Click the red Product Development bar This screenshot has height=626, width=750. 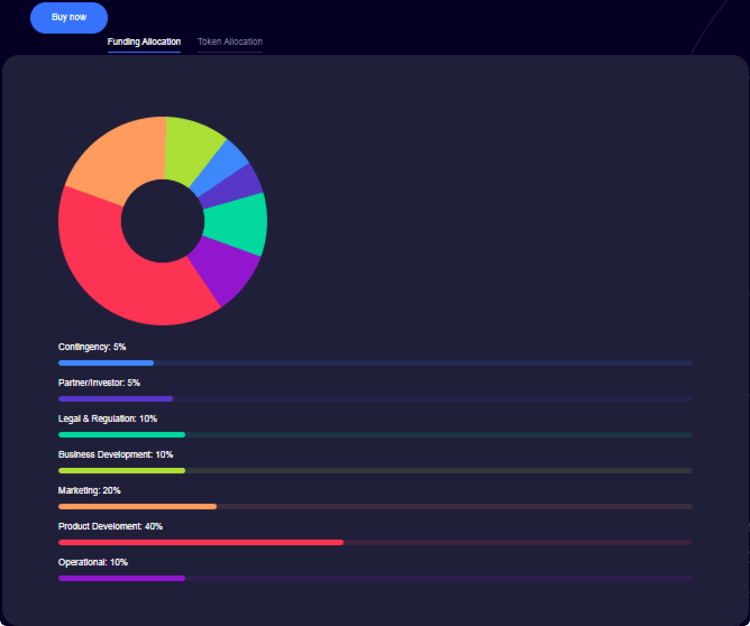[x=375, y=542]
